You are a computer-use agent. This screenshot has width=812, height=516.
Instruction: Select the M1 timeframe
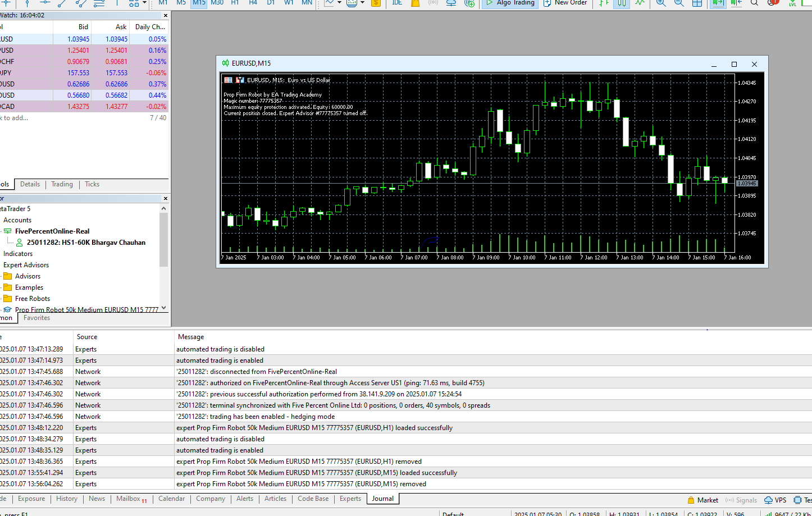(x=163, y=3)
